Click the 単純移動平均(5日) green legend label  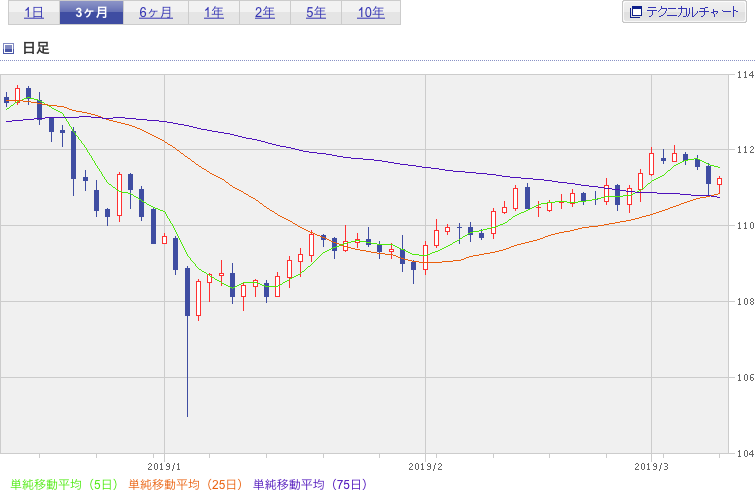pyautogui.click(x=64, y=484)
